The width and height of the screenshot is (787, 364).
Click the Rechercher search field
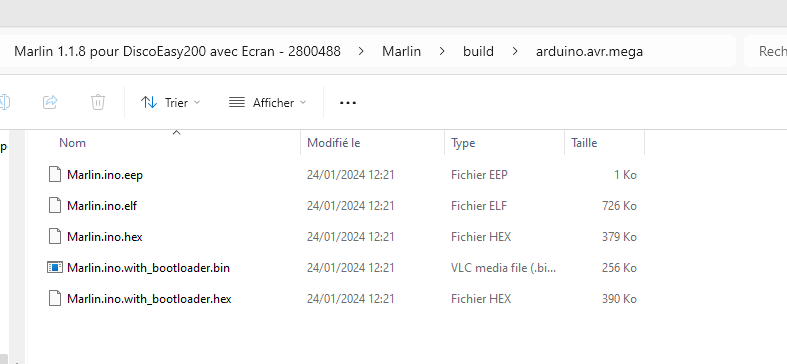click(x=765, y=51)
